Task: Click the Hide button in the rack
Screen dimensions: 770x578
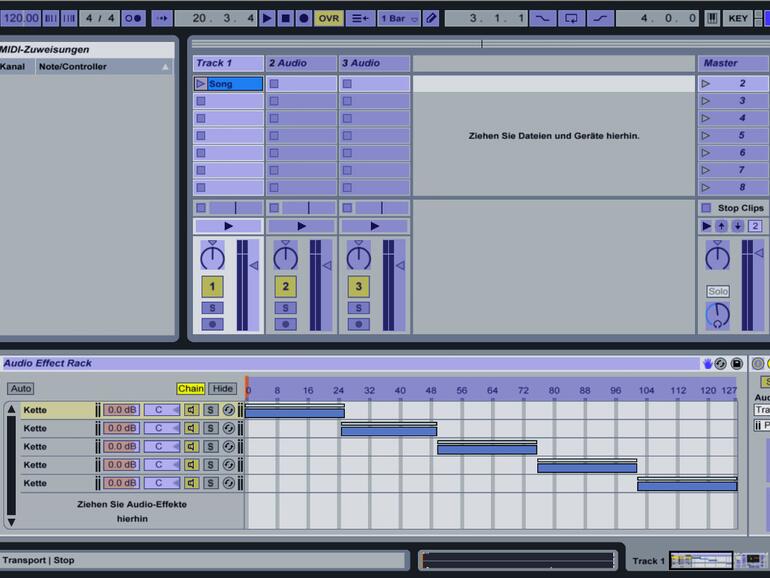Action: 222,388
